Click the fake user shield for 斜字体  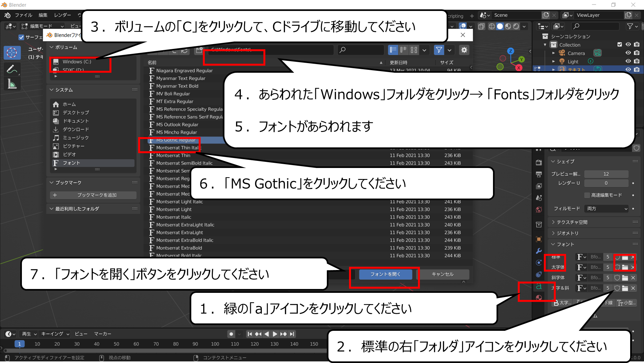pos(617,278)
